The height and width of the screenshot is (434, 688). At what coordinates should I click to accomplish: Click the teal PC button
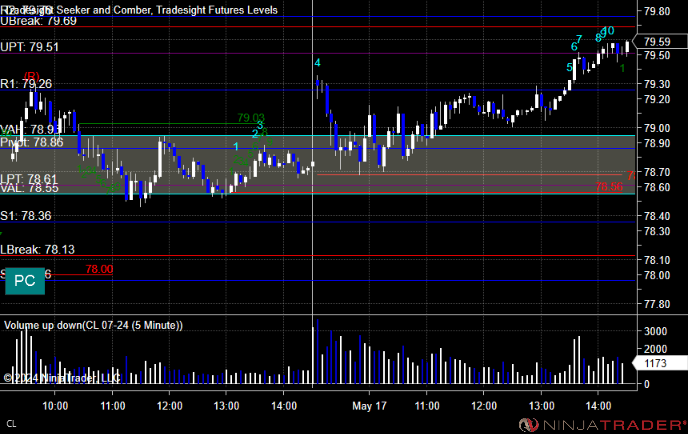click(x=25, y=280)
